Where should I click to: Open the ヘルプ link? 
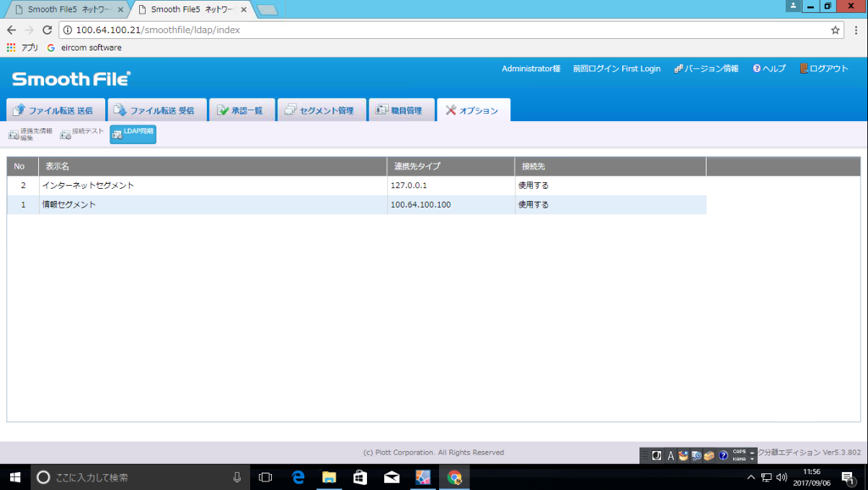[769, 69]
